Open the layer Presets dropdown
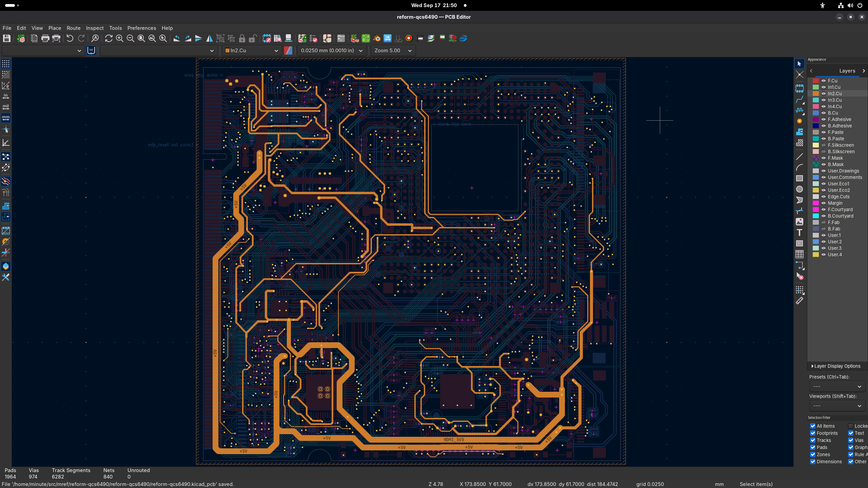 [x=837, y=386]
